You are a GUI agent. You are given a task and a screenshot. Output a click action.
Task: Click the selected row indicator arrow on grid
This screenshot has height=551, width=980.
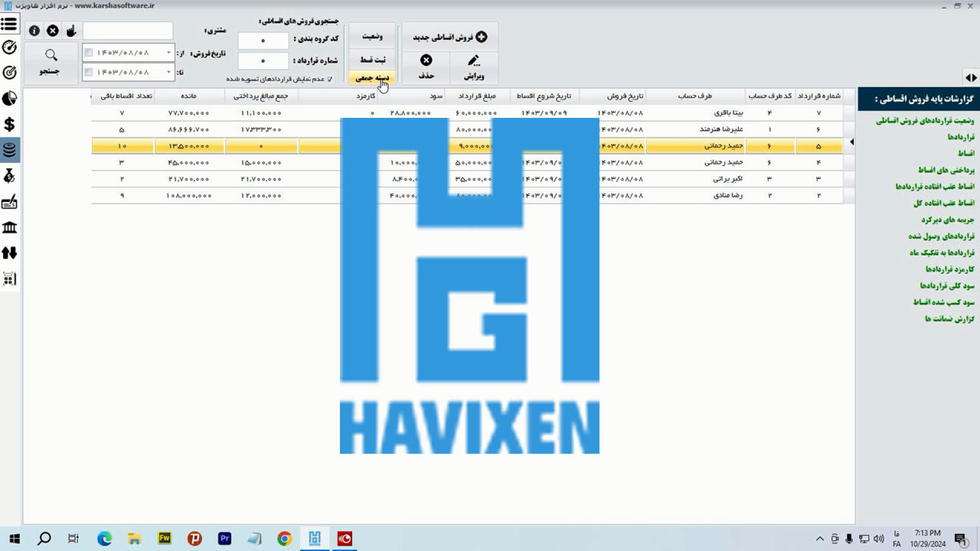(851, 142)
